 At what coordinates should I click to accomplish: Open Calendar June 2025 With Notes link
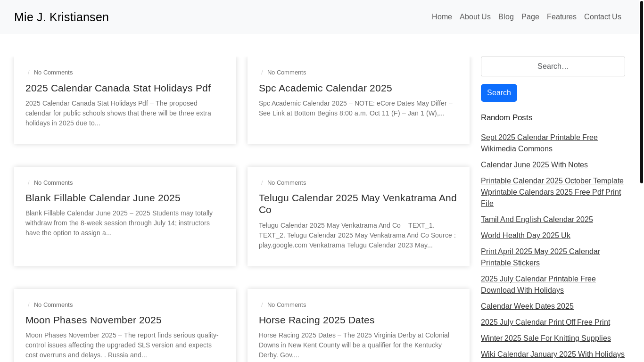pos(534,165)
